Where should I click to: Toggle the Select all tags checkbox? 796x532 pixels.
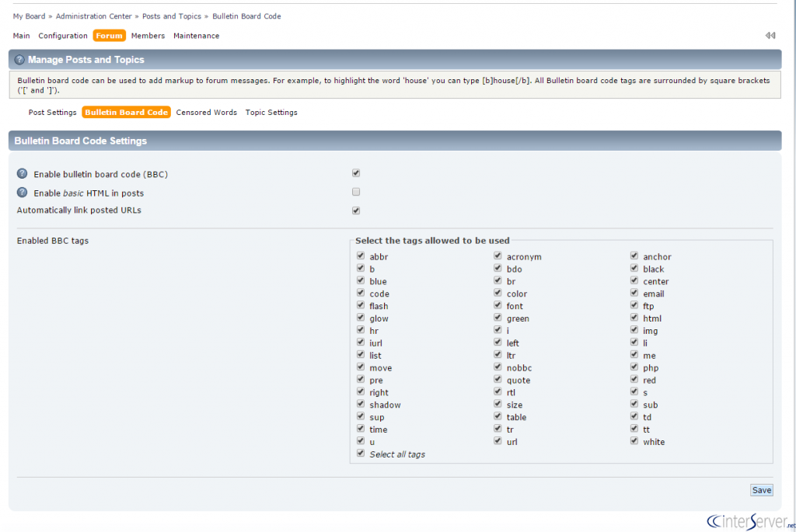tap(361, 454)
